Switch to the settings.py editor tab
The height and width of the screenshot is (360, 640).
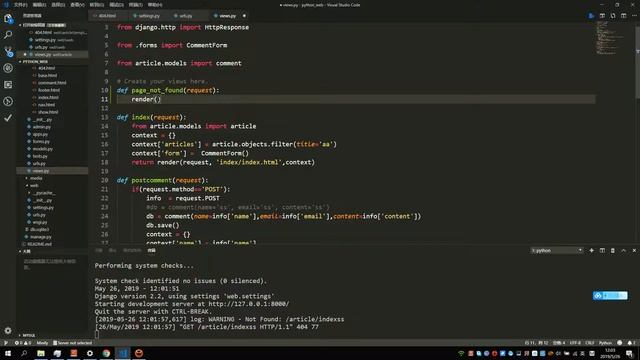149,16
